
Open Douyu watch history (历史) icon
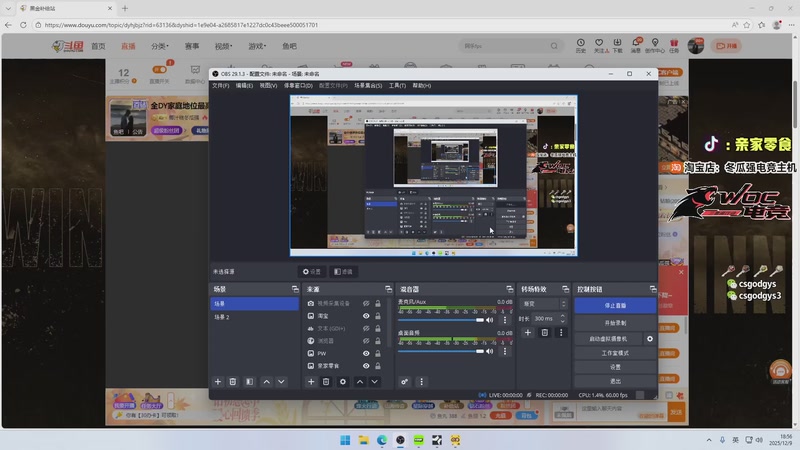(x=581, y=45)
